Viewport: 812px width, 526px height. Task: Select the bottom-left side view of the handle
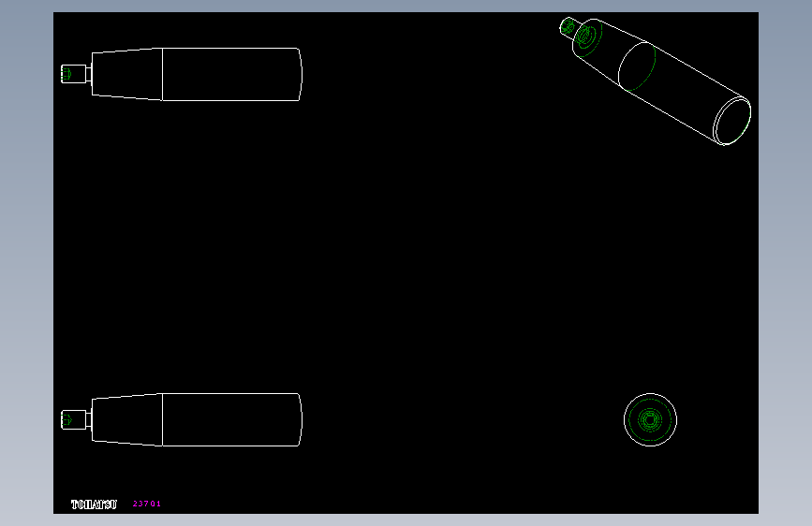coord(182,420)
